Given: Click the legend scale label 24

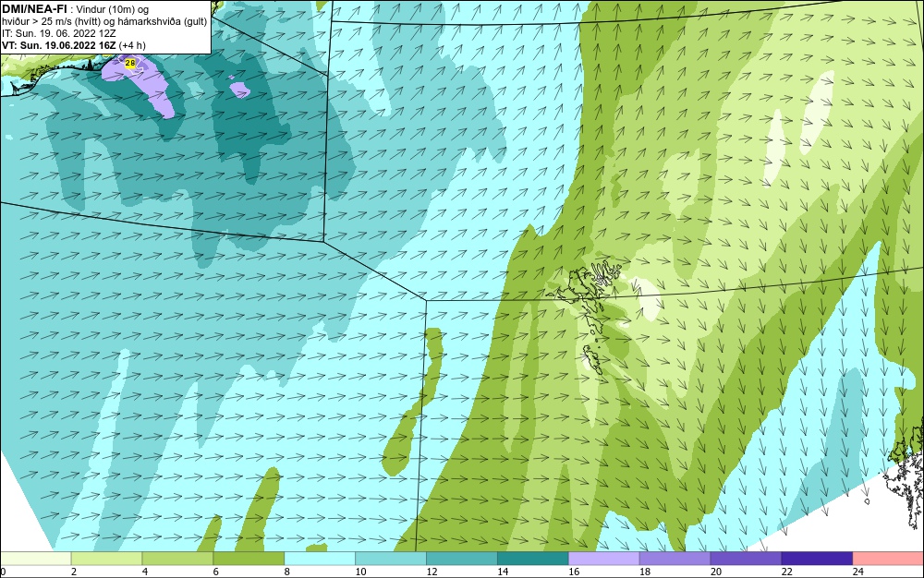Looking at the screenshot, I should coord(858,572).
